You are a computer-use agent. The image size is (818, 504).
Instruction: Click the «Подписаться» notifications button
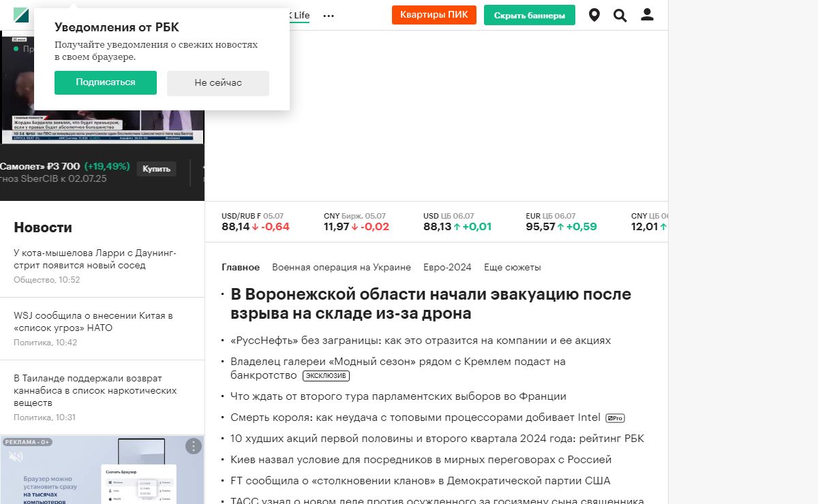tap(106, 82)
